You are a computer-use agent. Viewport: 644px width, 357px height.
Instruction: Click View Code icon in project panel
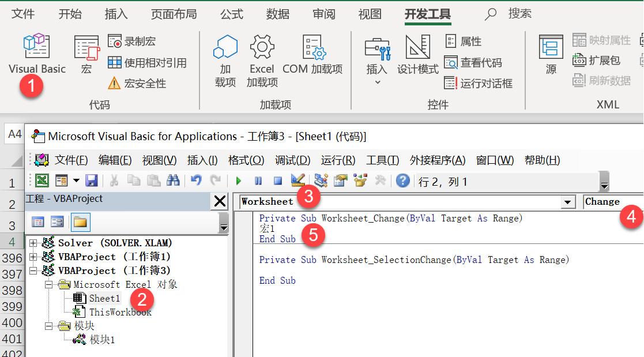tap(38, 222)
